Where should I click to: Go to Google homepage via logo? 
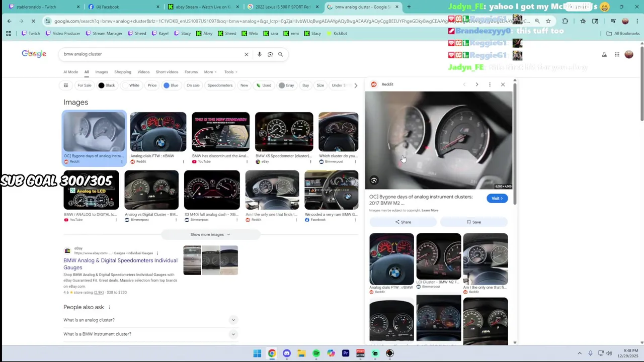pyautogui.click(x=34, y=54)
